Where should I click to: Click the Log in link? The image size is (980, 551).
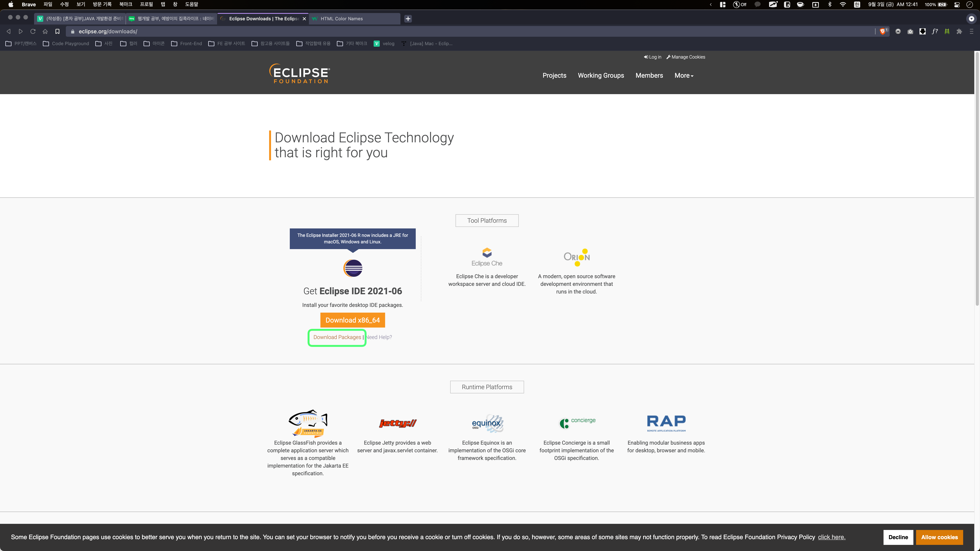tap(653, 57)
